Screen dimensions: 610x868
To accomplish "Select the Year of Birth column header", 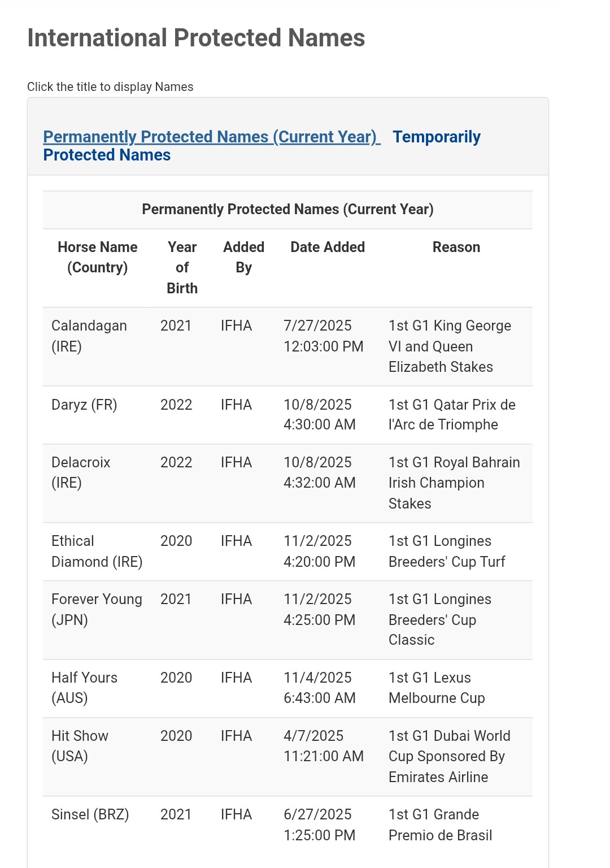I will 182,267.
